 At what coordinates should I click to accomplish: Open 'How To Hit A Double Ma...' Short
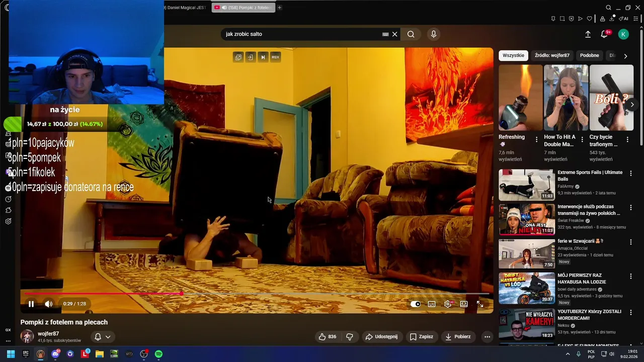coord(566,98)
